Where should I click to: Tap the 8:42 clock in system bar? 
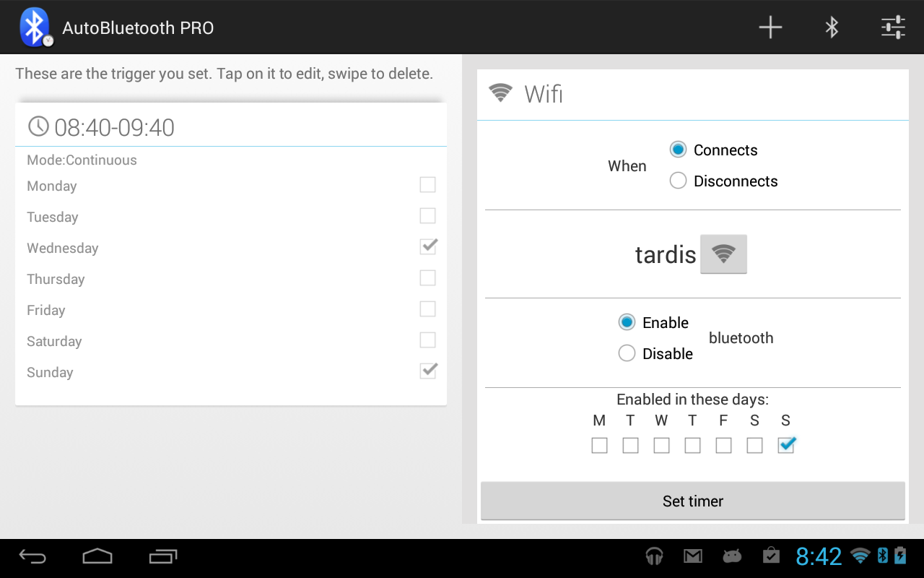(x=819, y=556)
